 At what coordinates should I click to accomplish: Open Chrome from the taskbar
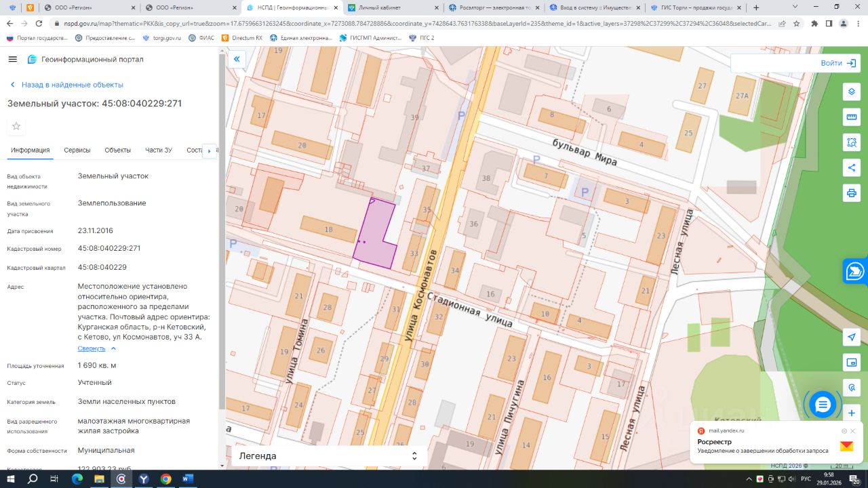[x=165, y=479]
